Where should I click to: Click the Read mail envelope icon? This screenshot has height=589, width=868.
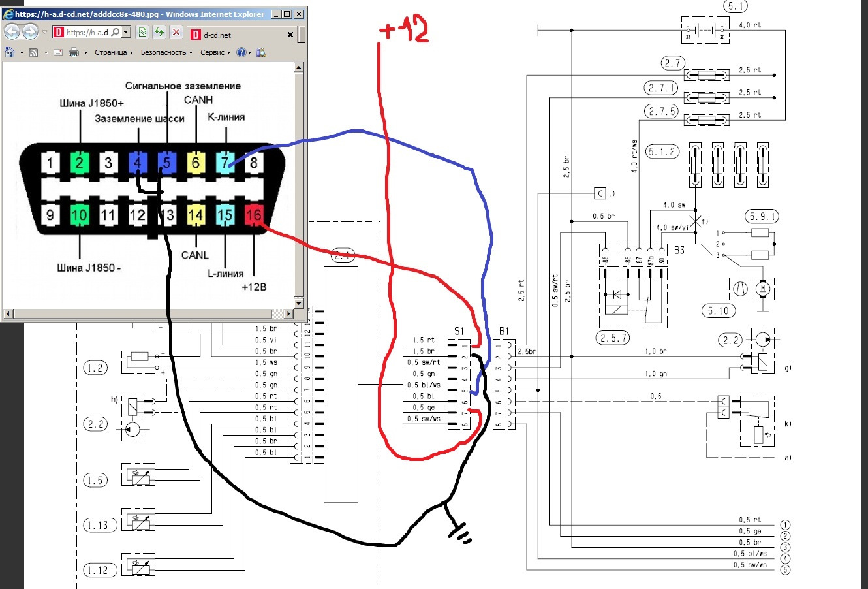coord(58,52)
